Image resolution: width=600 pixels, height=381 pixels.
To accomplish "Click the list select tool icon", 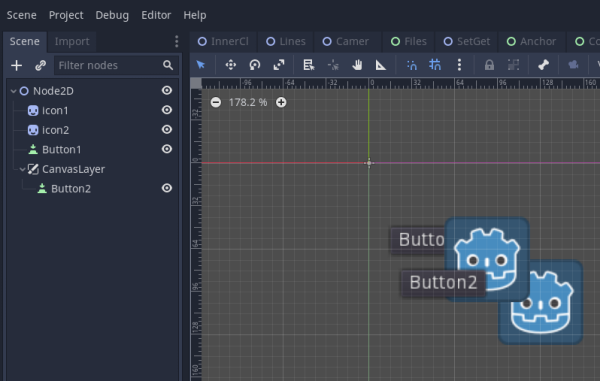I will (x=309, y=65).
